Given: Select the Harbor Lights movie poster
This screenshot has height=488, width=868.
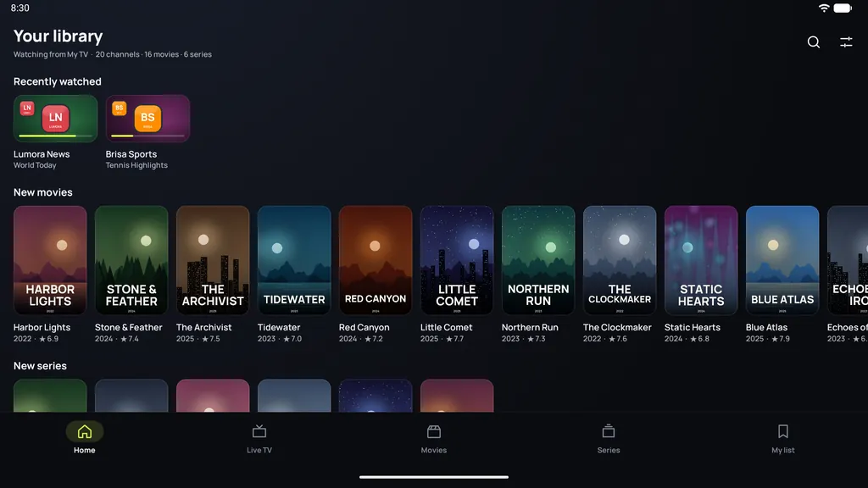Looking at the screenshot, I should coord(50,260).
